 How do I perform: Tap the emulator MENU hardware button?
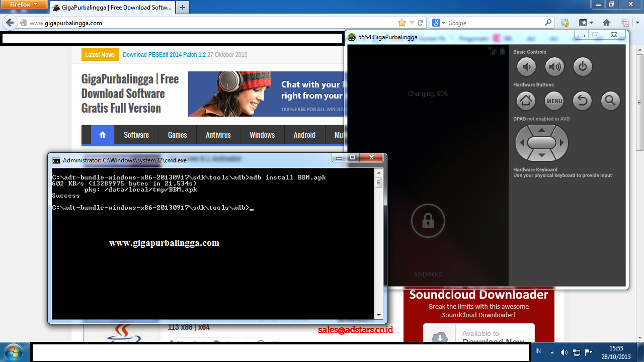[554, 101]
